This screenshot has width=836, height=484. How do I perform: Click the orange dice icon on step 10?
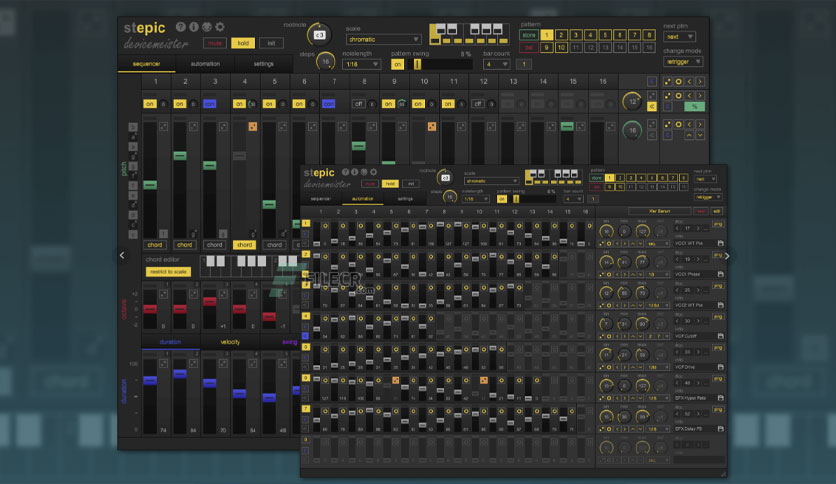point(432,126)
